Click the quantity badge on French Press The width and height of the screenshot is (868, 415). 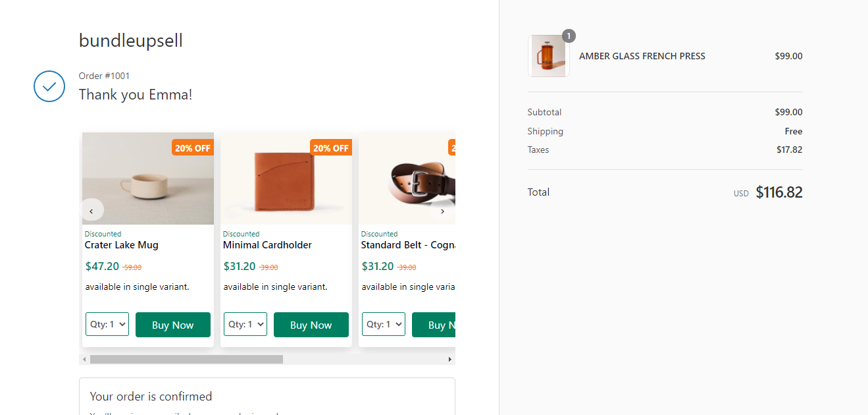(569, 36)
